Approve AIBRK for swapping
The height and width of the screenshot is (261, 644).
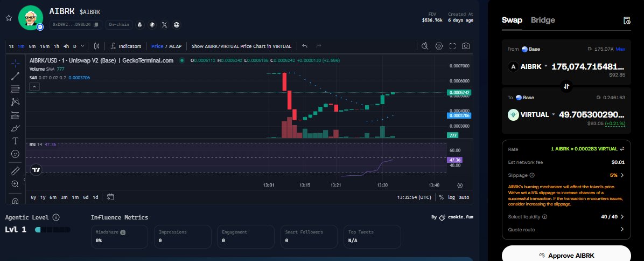pyautogui.click(x=566, y=255)
